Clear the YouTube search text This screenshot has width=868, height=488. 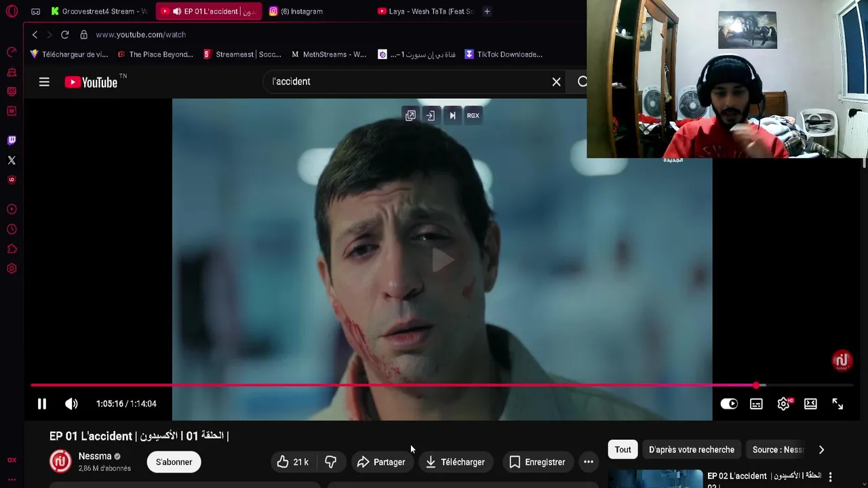[556, 81]
